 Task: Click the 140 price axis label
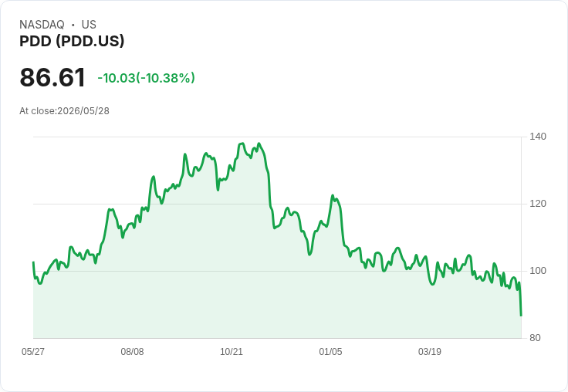pos(538,137)
